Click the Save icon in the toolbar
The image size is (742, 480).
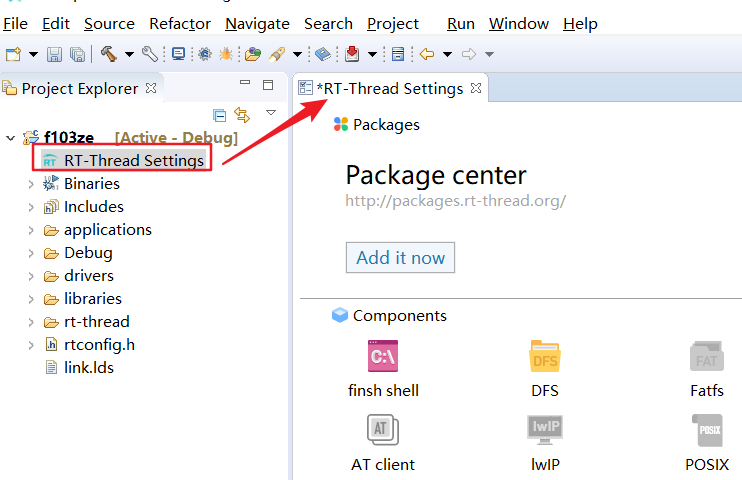pos(54,54)
